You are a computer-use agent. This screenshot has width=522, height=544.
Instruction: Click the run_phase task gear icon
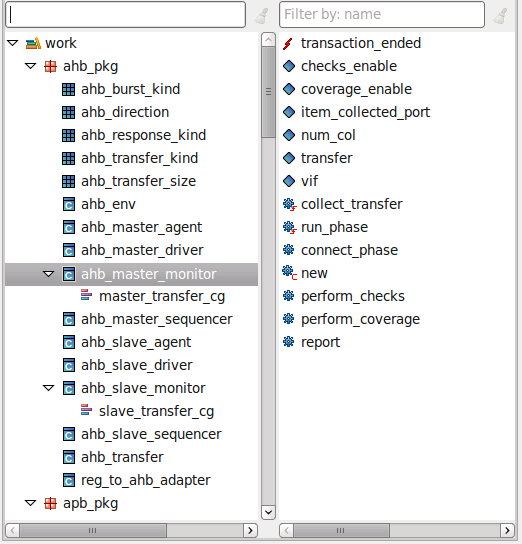290,227
